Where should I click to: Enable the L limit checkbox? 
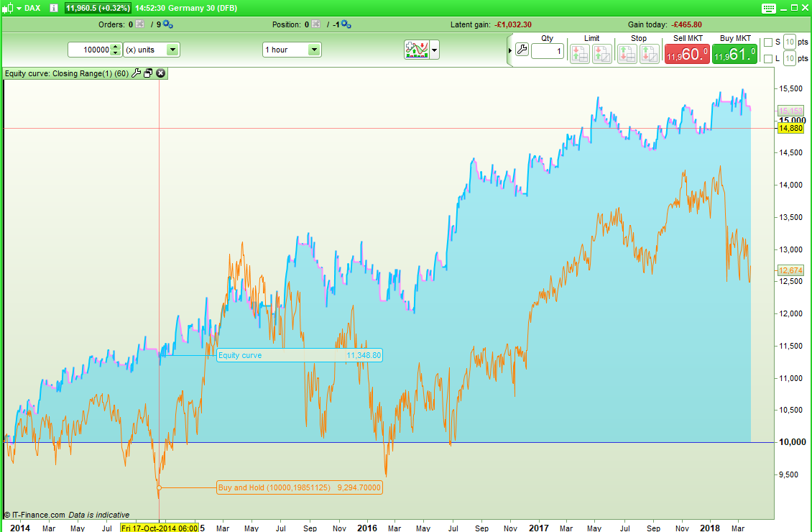768,58
